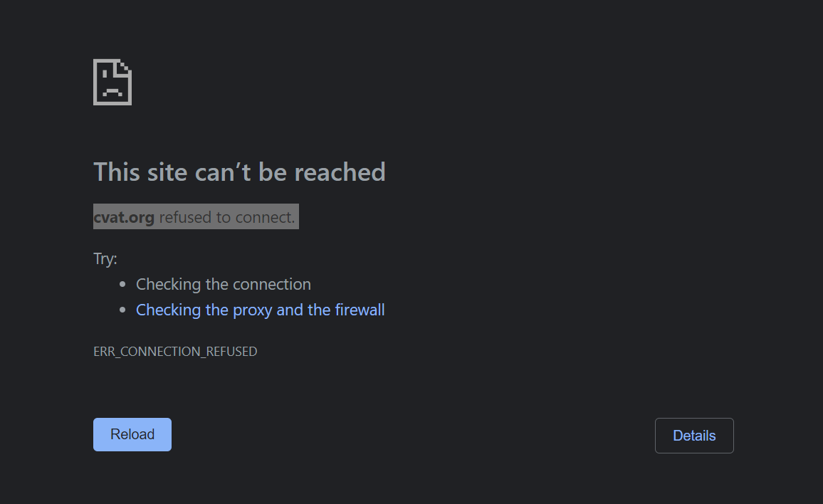Viewport: 823px width, 504px height.
Task: Click the 'This site can't be reached' heading
Action: 239,172
